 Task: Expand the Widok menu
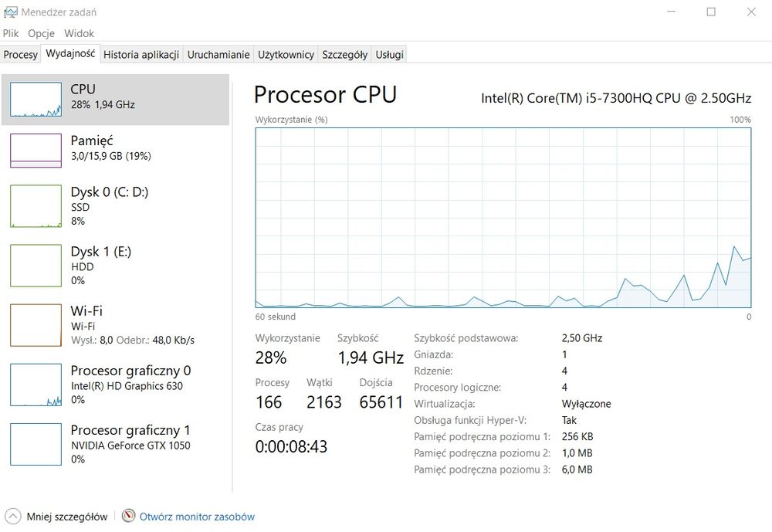click(79, 33)
